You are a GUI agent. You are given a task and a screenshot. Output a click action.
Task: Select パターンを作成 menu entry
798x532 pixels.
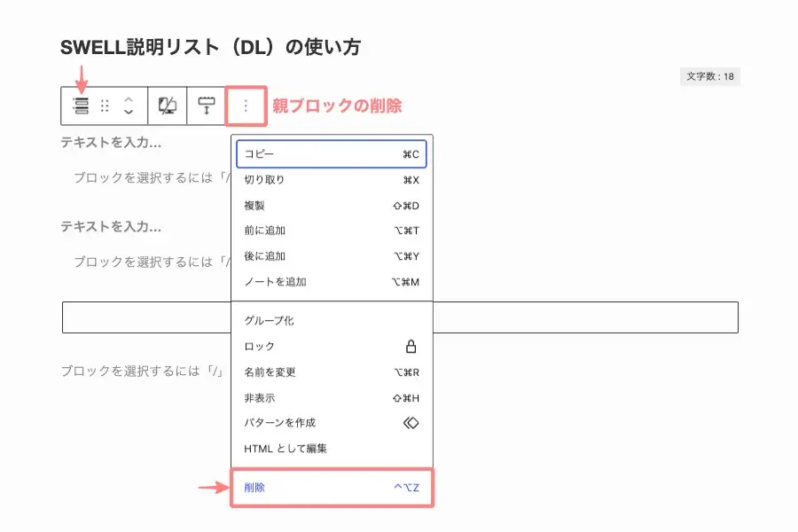[x=332, y=423]
